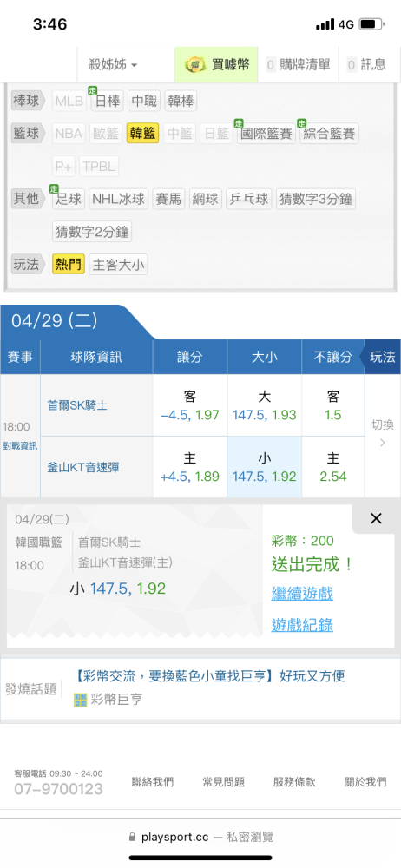
Task: Tap the 3:46 status bar clock
Action: (x=49, y=24)
